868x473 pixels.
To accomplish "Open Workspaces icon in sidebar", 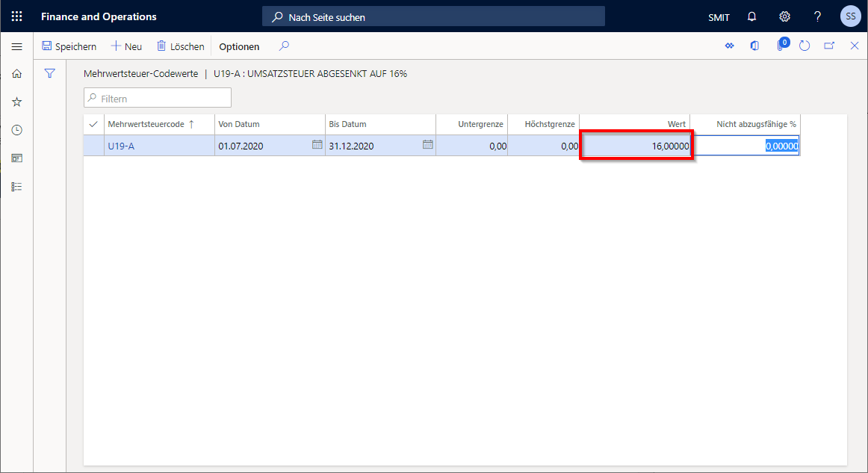I will (16, 158).
